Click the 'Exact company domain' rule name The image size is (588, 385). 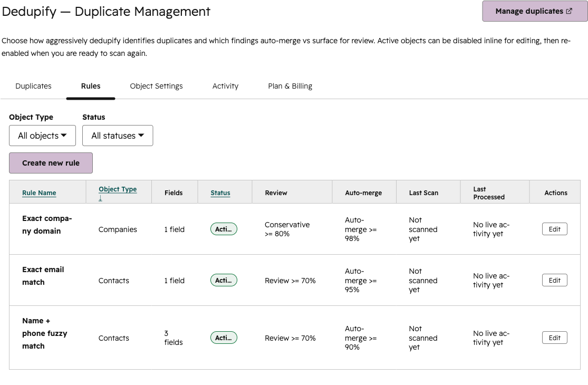pos(47,225)
